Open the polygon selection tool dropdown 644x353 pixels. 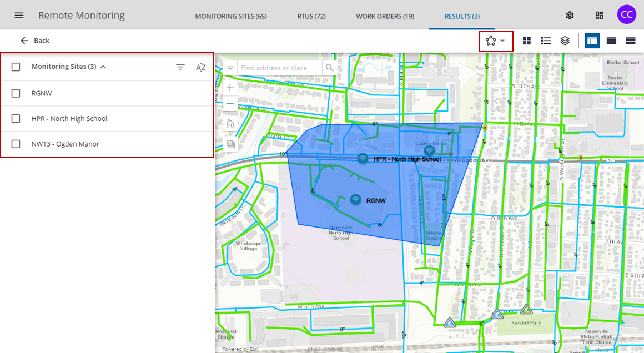[x=496, y=41]
